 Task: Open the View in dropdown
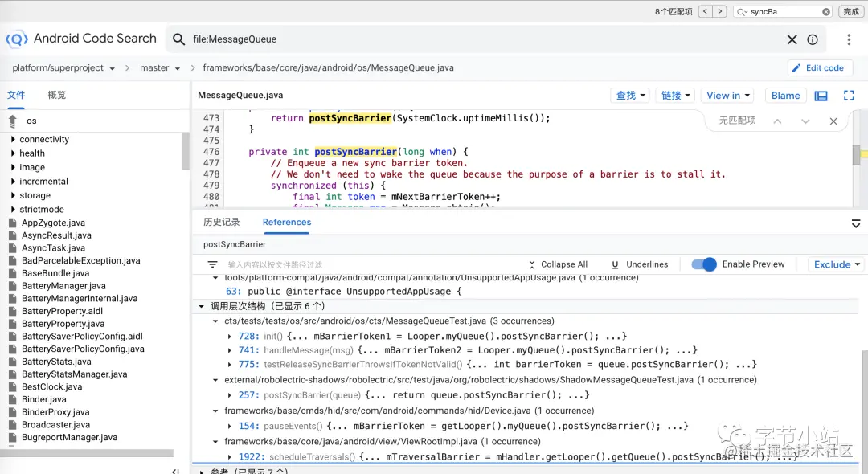point(728,95)
